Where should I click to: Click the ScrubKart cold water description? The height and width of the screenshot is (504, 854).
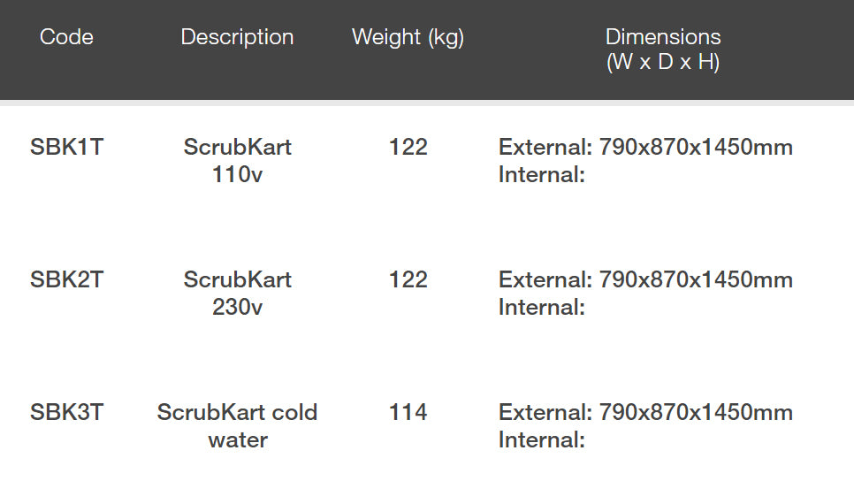[x=237, y=425]
